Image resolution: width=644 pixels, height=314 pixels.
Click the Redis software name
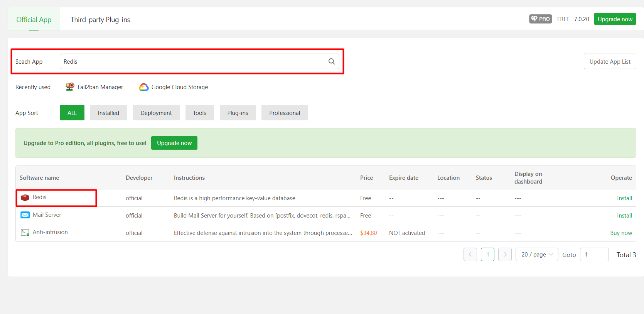tap(39, 197)
